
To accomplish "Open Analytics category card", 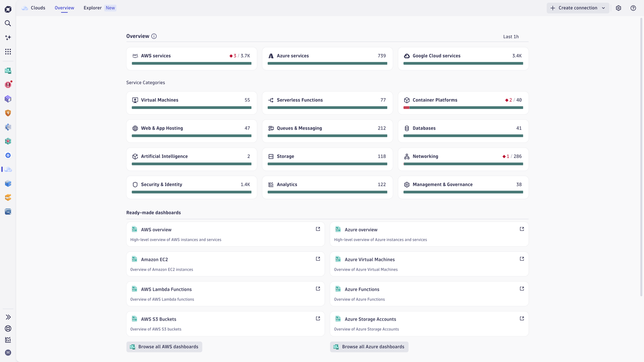I will point(327,187).
